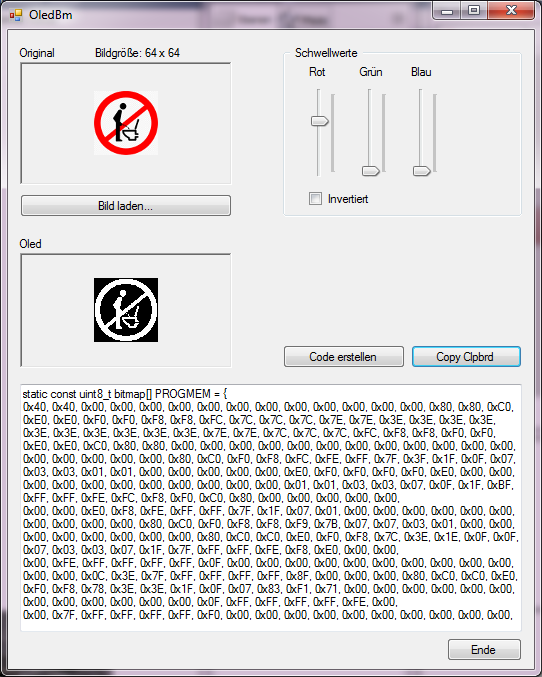Maximize the OledBm window
542x677 pixels.
pyautogui.click(x=474, y=10)
